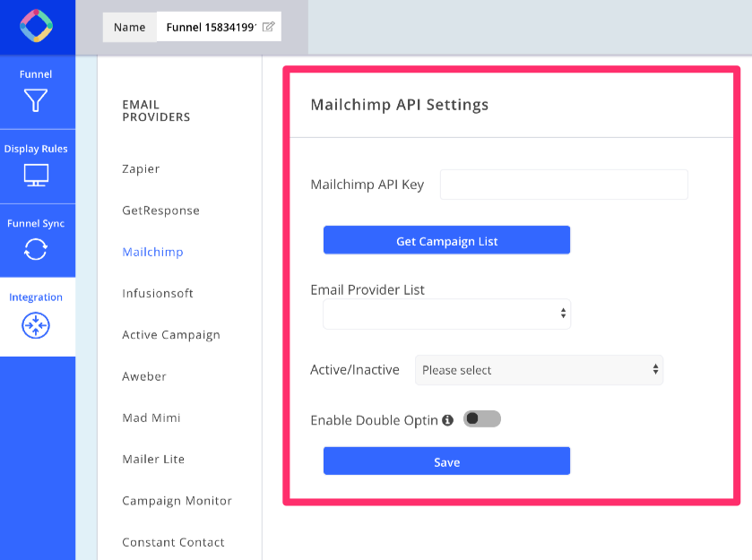Click the edit funnel name icon
This screenshot has width=752, height=560.
tap(268, 27)
